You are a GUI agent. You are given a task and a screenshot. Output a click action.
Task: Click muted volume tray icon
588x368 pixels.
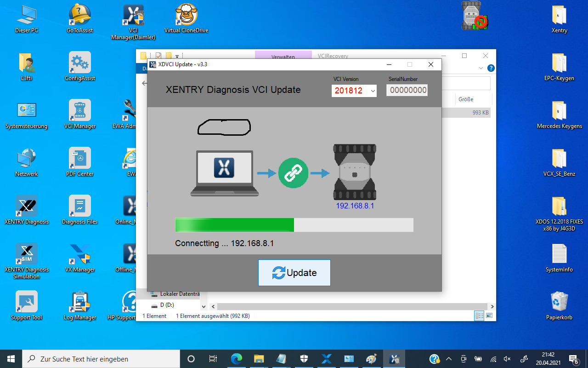coord(507,359)
